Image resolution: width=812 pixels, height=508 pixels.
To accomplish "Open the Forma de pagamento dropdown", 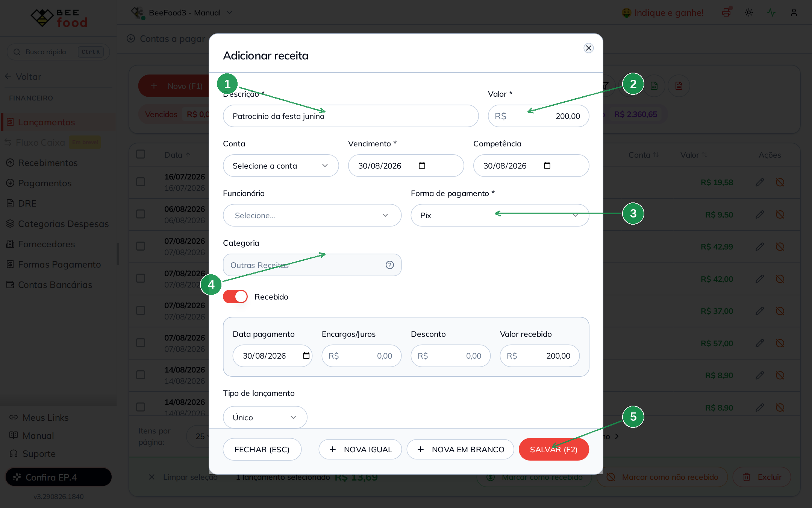I will click(x=500, y=215).
